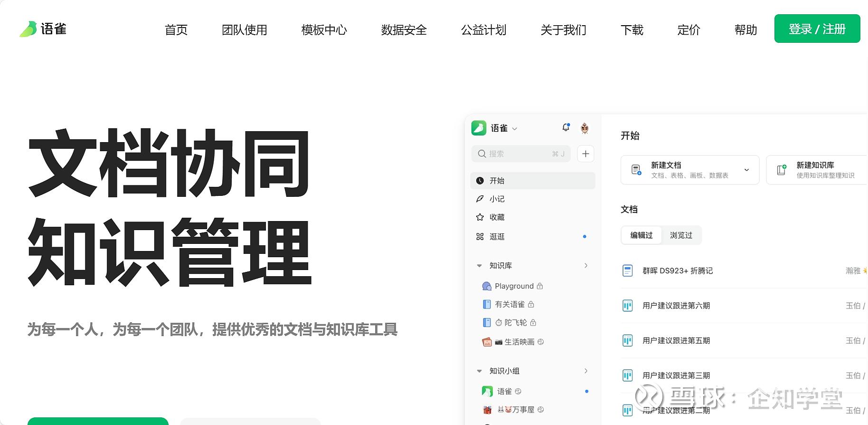Click the 搜索 search field
The height and width of the screenshot is (425, 868).
pos(521,154)
